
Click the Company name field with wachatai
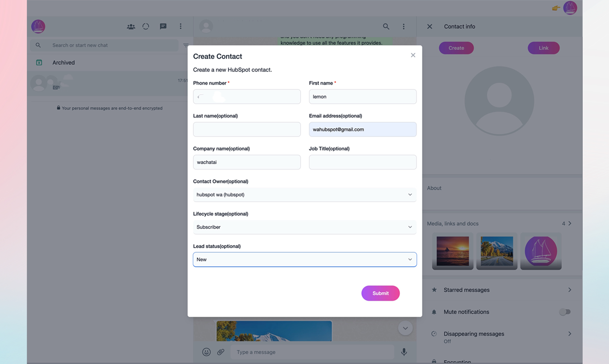point(246,162)
